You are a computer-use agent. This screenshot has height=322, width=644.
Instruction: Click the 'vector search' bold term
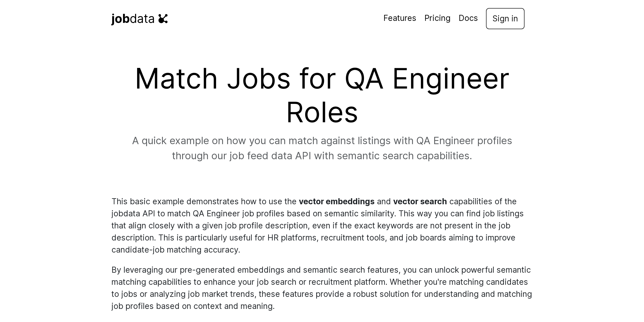[x=420, y=201]
